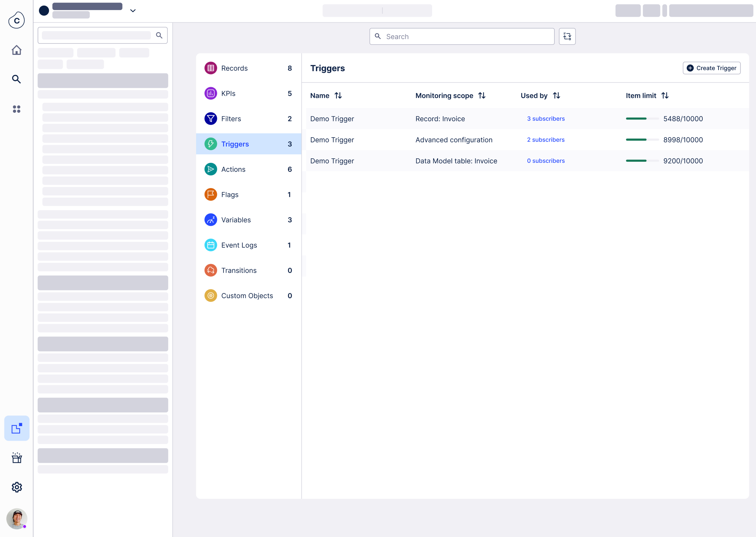Select the highlighted studio package icon
756x537 pixels.
[x=17, y=428]
